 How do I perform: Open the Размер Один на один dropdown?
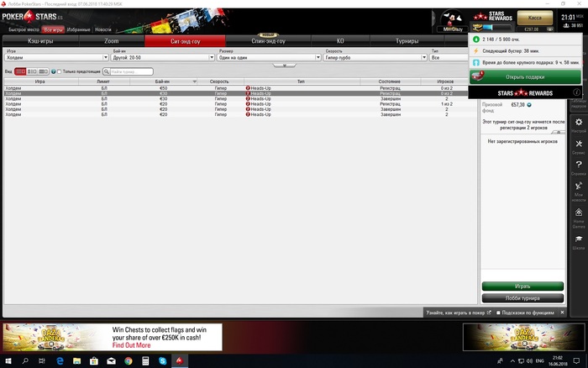270,57
